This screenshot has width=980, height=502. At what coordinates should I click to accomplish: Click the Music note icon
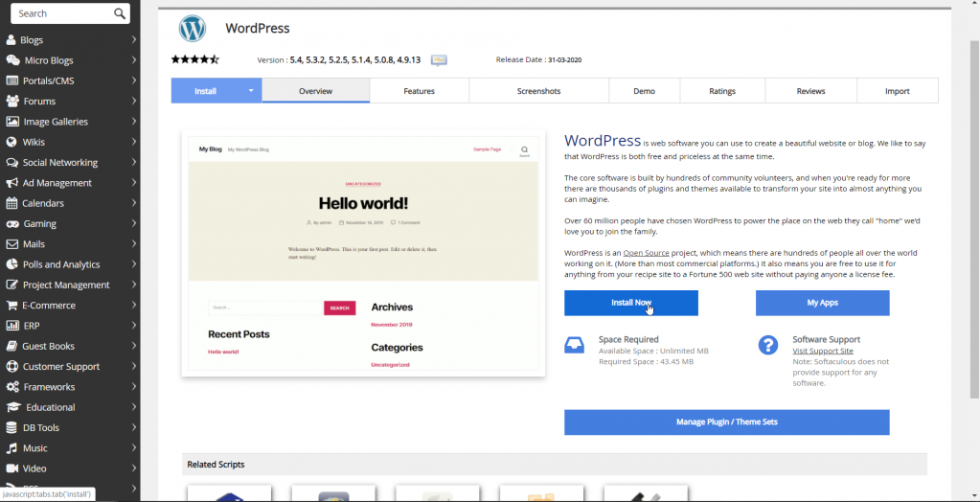coord(11,448)
